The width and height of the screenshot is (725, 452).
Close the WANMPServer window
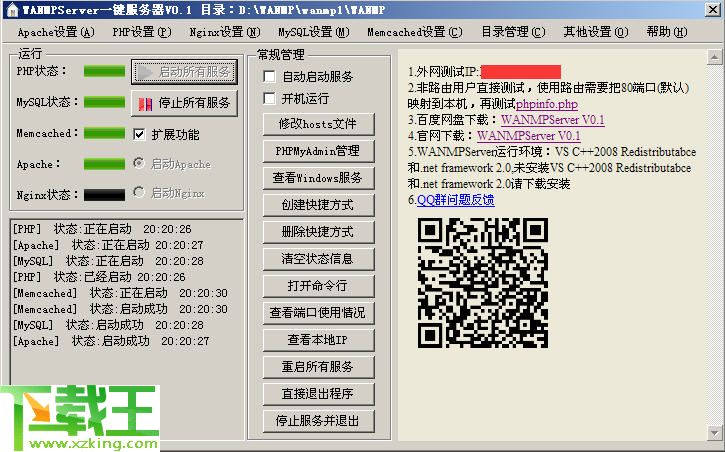tap(713, 9)
